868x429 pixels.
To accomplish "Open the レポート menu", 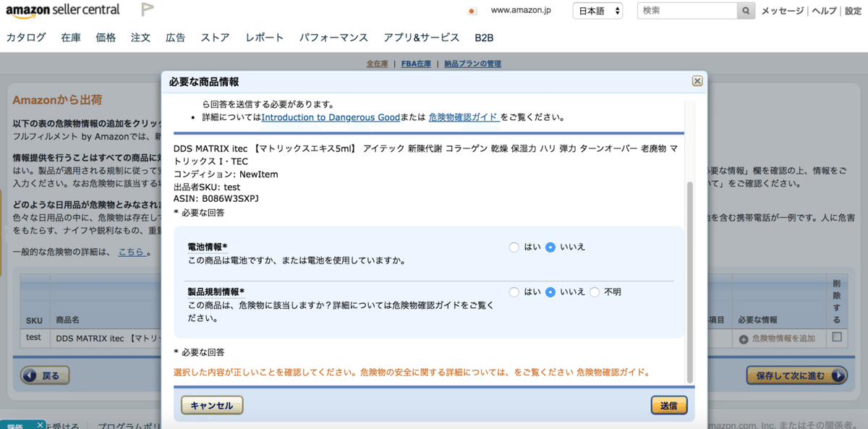I will click(265, 38).
